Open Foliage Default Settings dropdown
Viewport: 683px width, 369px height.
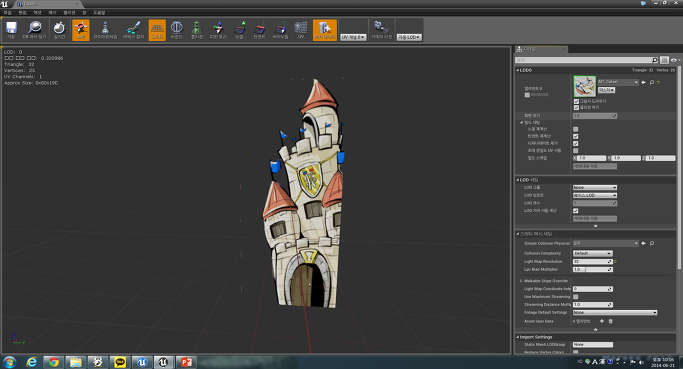[615, 312]
